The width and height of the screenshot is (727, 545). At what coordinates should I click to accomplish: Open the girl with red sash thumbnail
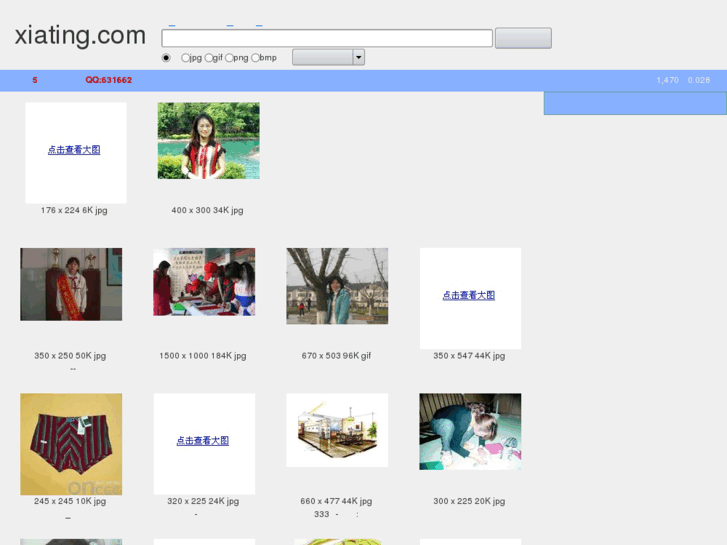click(x=71, y=284)
